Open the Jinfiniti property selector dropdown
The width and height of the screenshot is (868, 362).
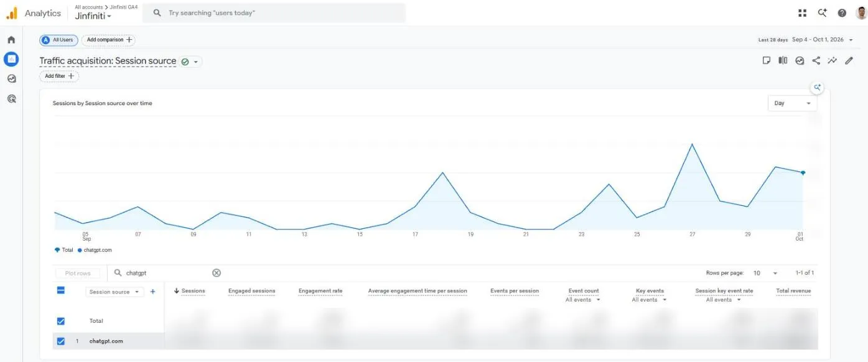point(93,16)
